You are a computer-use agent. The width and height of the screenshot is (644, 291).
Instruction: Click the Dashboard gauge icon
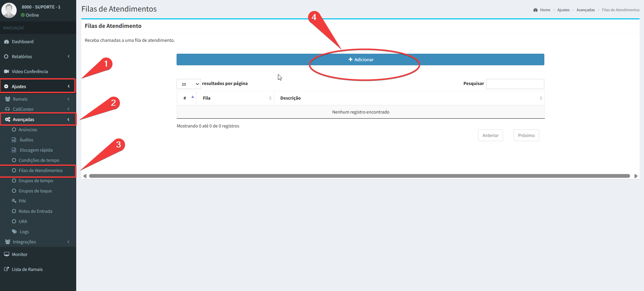point(6,42)
